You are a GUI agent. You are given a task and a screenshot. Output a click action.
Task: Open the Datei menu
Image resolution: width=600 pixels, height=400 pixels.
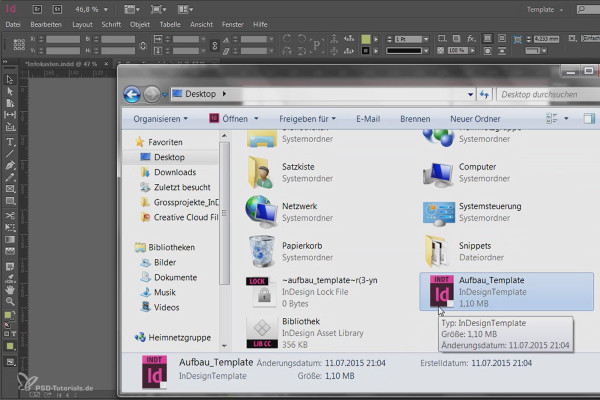(13, 24)
